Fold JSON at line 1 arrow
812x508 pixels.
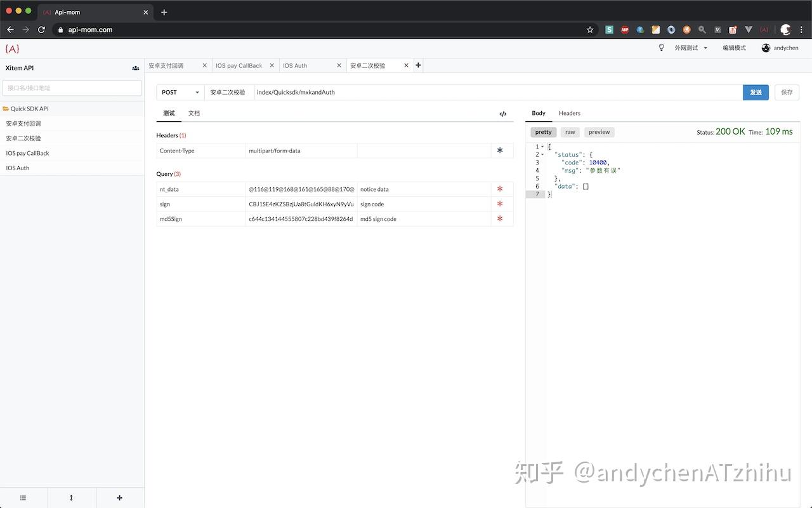[x=542, y=147]
